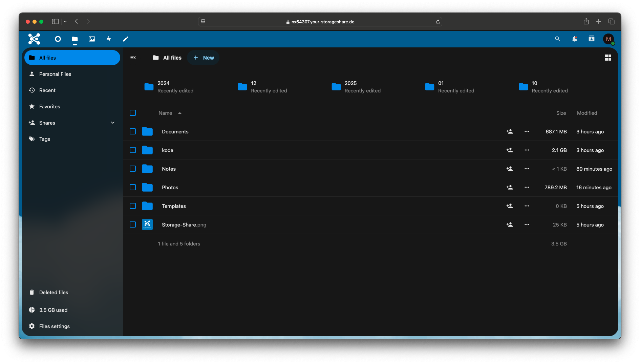Screen dimensions: 640x364
Task: Open the Nextcloud logo home
Action: pos(34,39)
